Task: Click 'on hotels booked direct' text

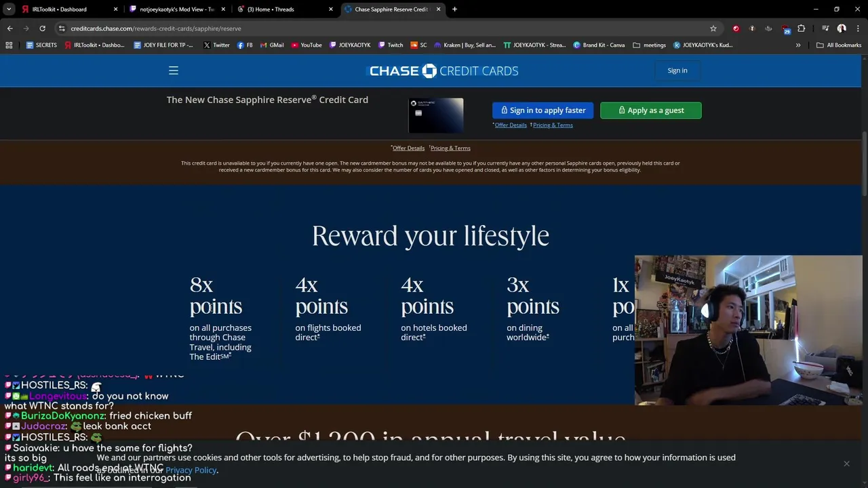Action: pos(434,333)
